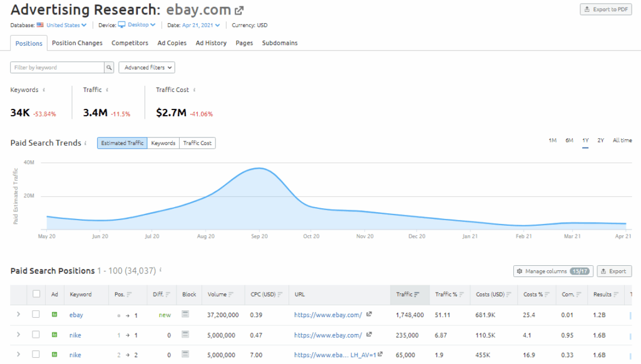Image resolution: width=641 pixels, height=364 pixels.
Task: Select the 6M time range option
Action: click(x=569, y=141)
